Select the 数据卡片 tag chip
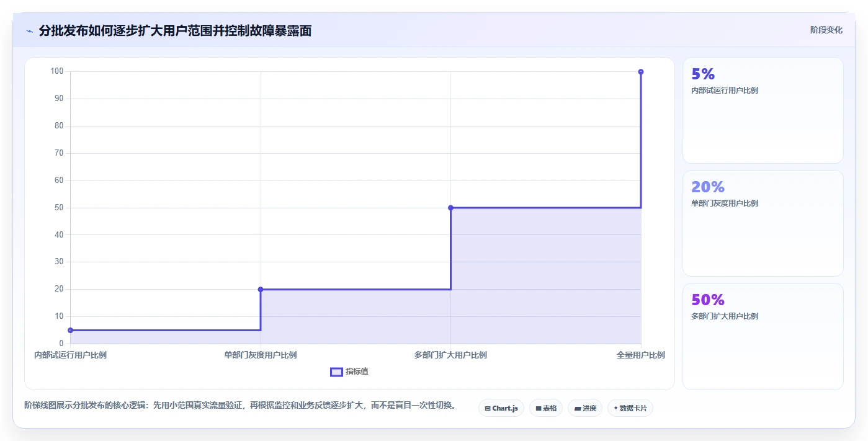Screen dimensions: 868x441 click(x=630, y=408)
